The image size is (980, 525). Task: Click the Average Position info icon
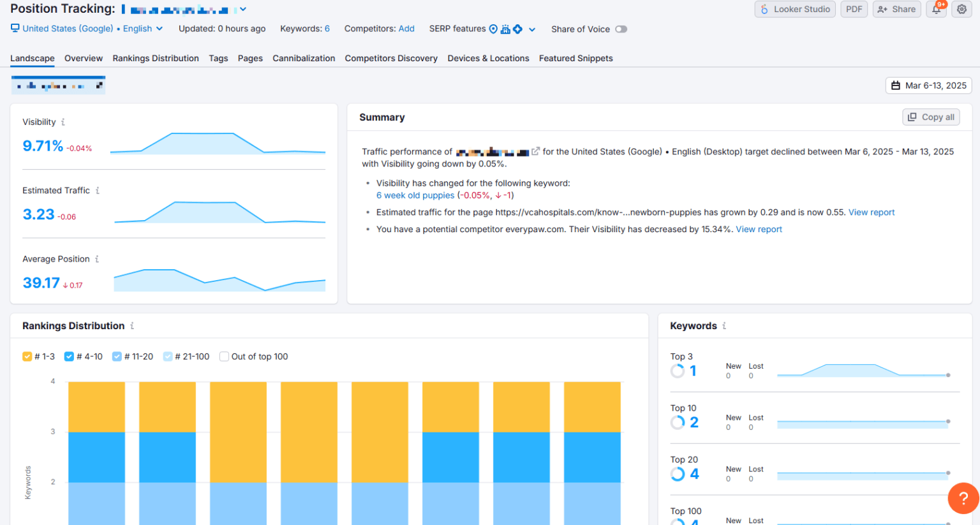click(x=97, y=259)
